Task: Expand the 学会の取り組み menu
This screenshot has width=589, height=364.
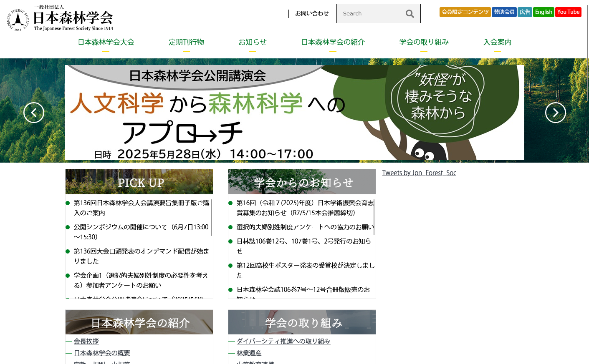Action: coord(424,42)
